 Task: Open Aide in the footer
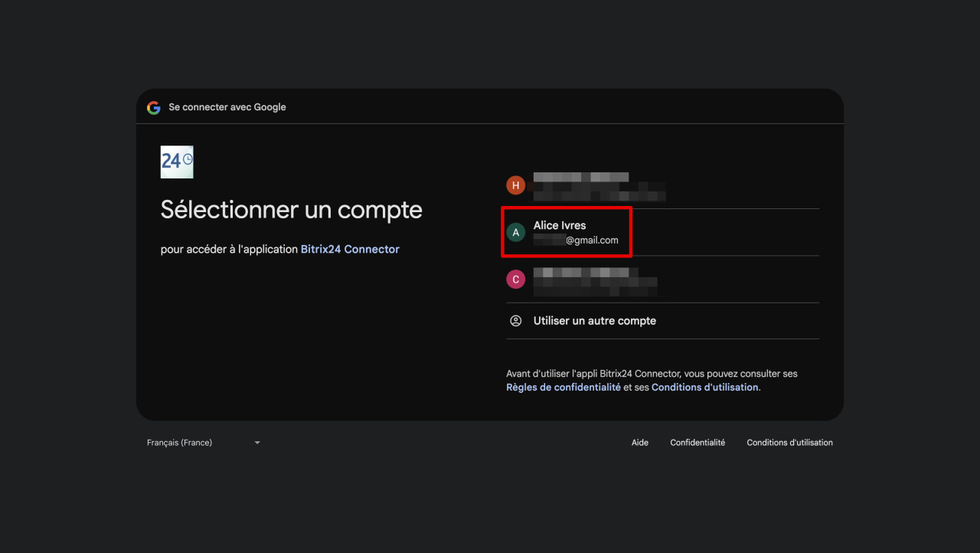pyautogui.click(x=639, y=443)
